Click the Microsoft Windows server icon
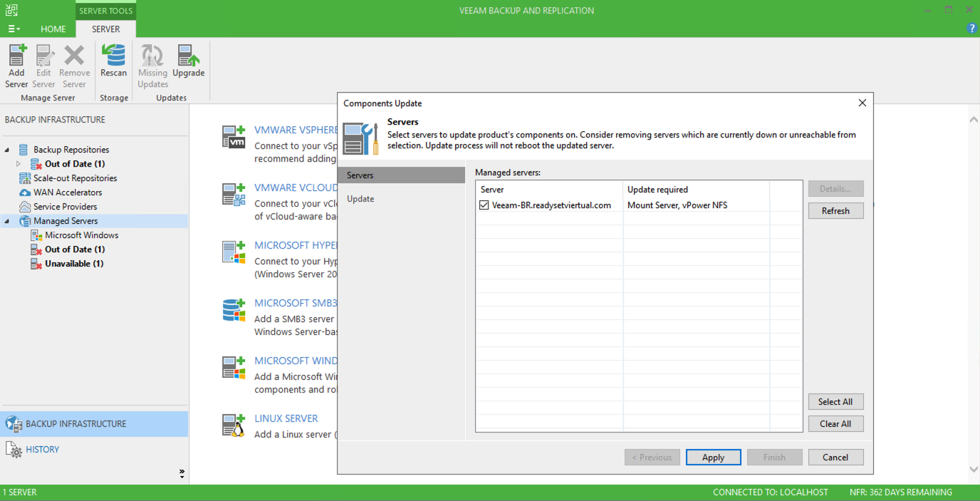 [x=234, y=367]
